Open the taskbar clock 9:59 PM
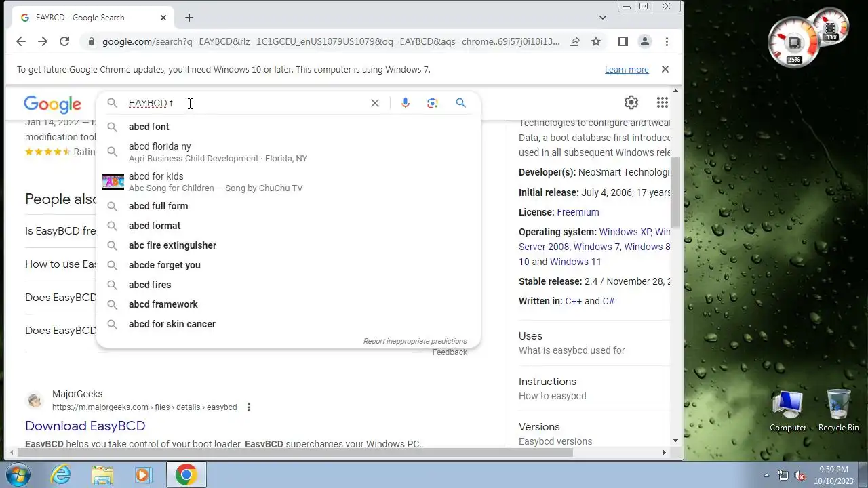868x488 pixels. (x=834, y=474)
